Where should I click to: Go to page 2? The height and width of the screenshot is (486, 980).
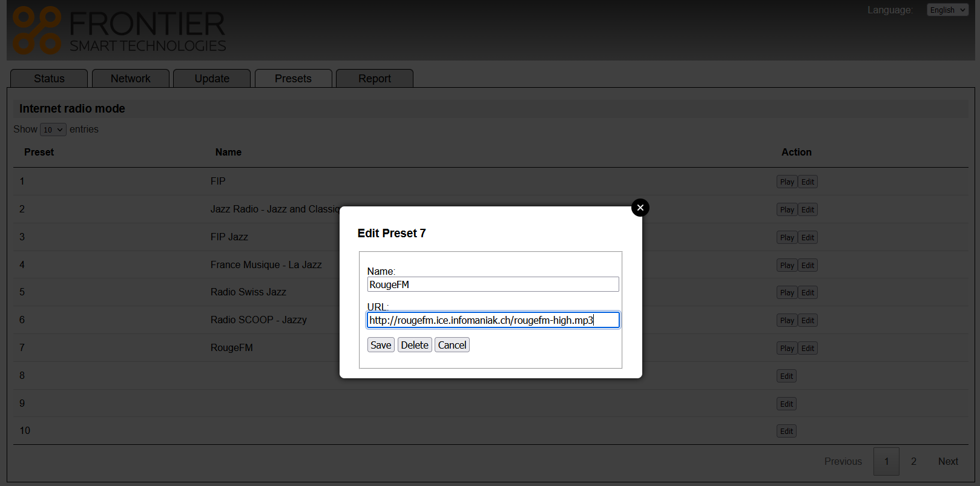[x=913, y=461]
